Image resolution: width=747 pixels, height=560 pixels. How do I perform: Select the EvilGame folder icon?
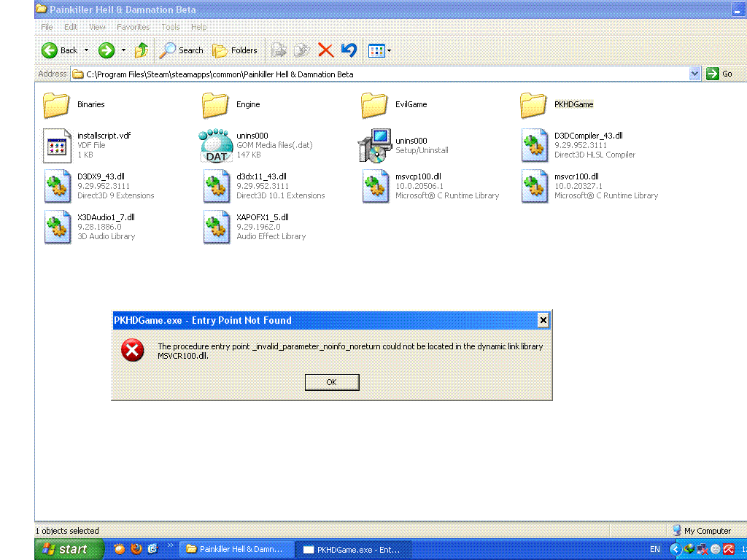[x=374, y=105]
